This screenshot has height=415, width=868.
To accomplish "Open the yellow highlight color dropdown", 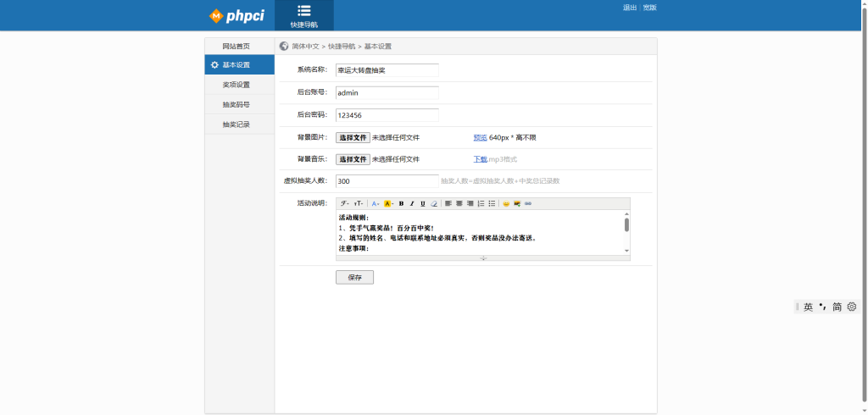I will 388,203.
